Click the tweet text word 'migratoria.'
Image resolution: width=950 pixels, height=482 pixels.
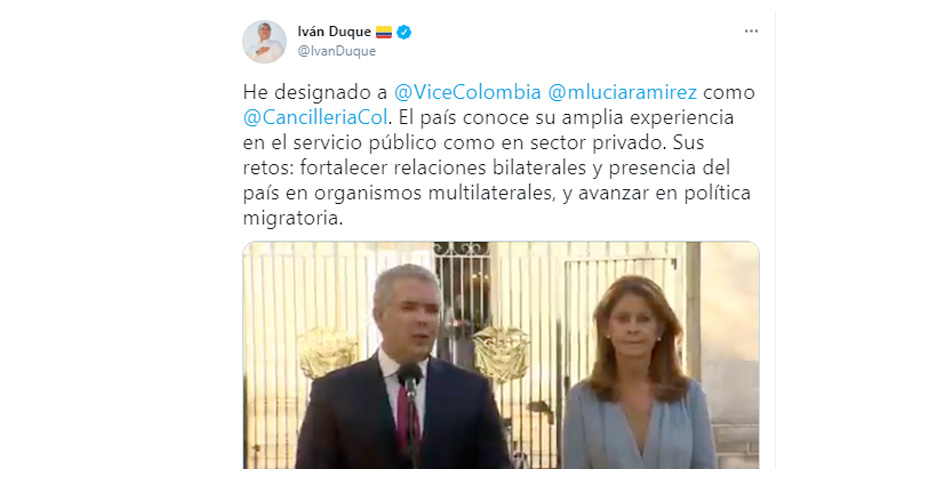tap(293, 219)
